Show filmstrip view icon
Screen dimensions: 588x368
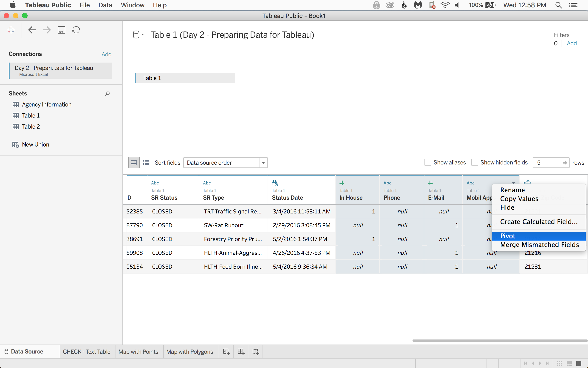[569, 363]
